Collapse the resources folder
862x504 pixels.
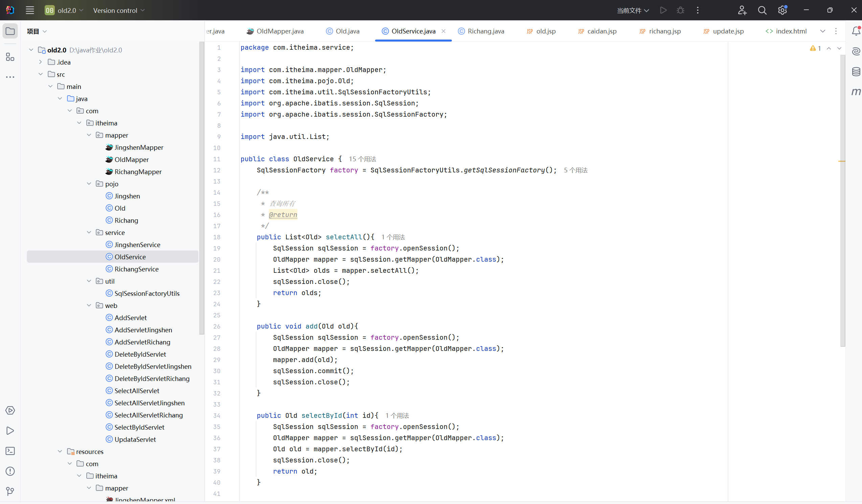(60, 451)
